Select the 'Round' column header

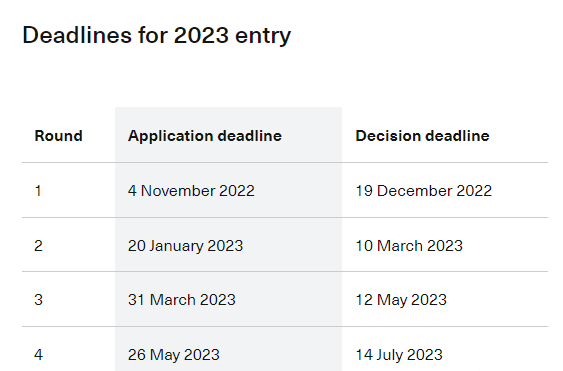[59, 136]
